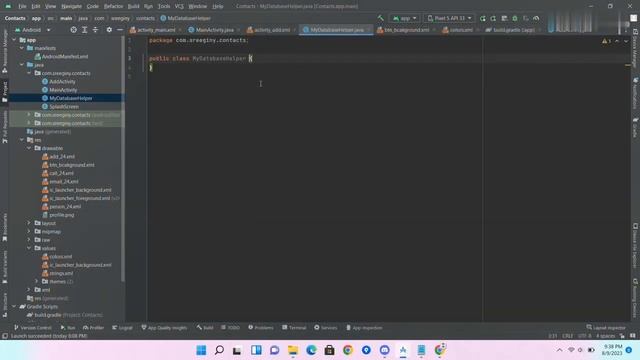Click the warning indicator in the editor corner
The width and height of the screenshot is (640, 360).
point(606,41)
